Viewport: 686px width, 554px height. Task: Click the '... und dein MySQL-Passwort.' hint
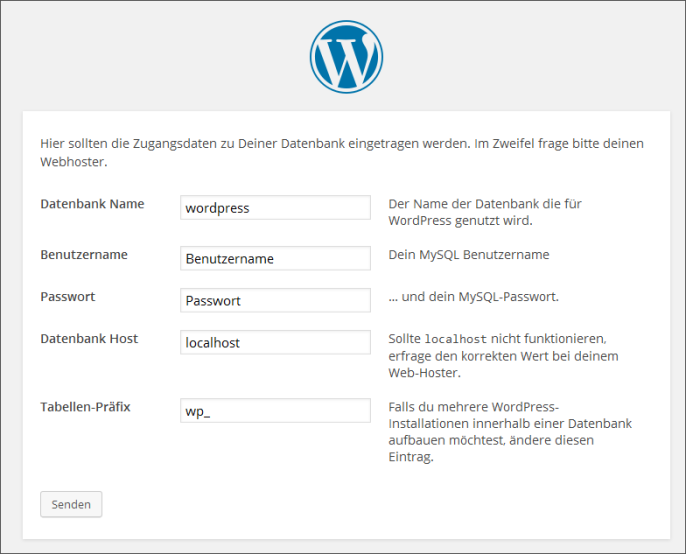(x=473, y=297)
